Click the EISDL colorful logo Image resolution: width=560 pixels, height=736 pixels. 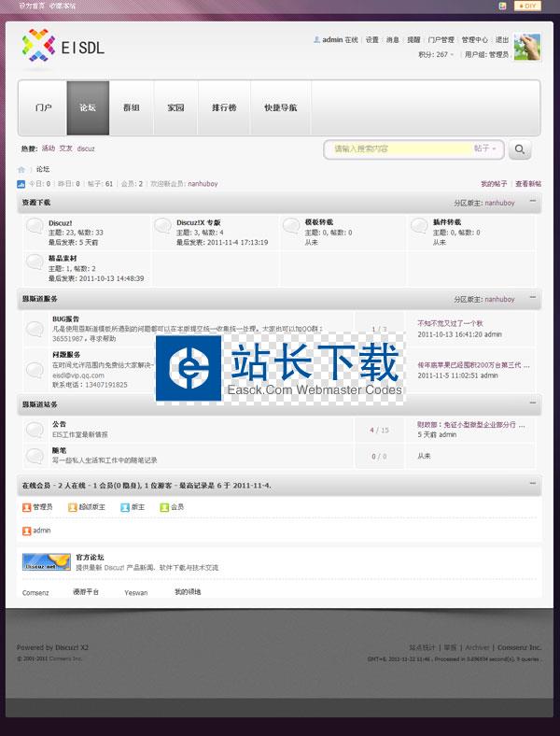pos(63,46)
